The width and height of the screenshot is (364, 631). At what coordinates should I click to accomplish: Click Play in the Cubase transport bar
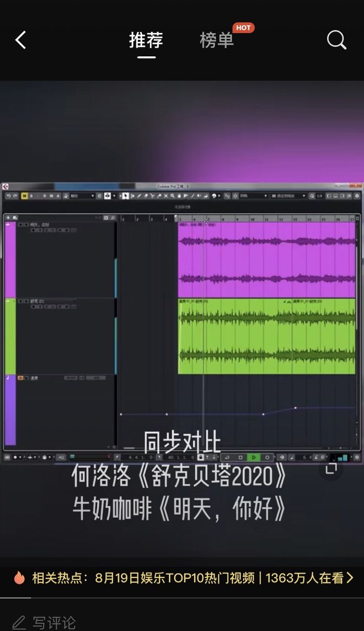pos(253,458)
